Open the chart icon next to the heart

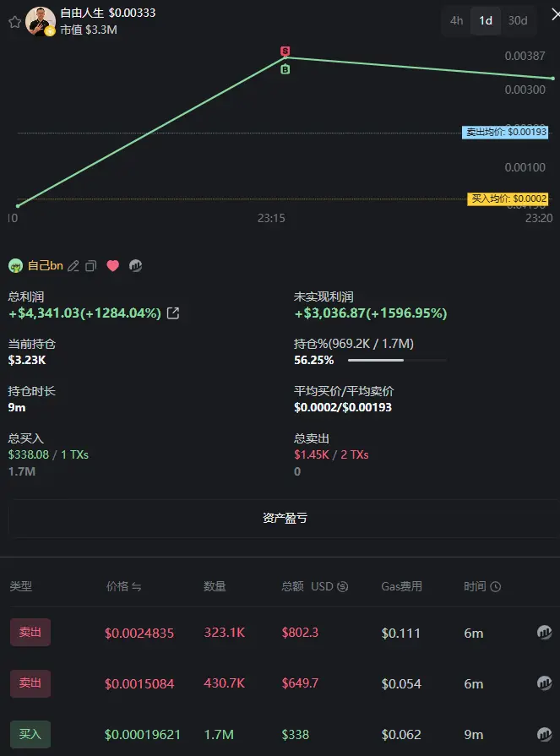click(135, 266)
